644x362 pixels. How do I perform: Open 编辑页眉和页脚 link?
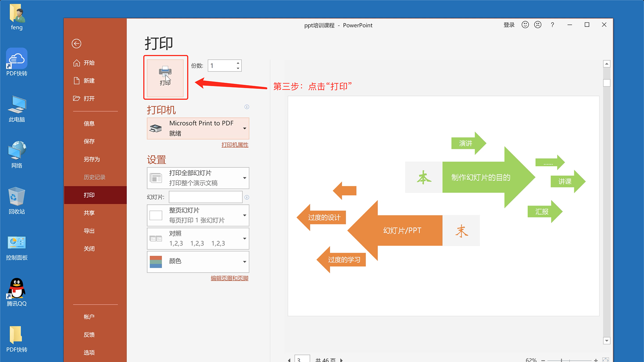pos(229,278)
